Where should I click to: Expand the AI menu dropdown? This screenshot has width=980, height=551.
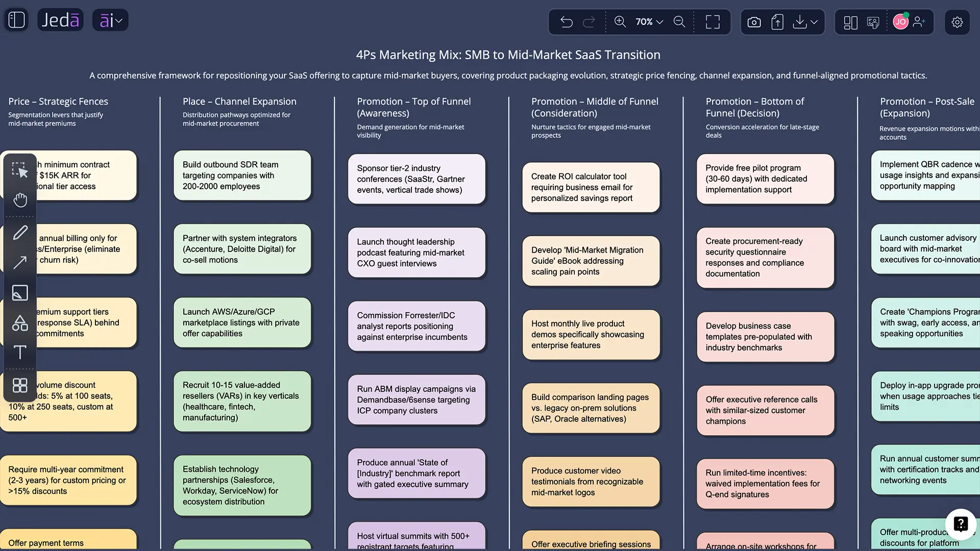110,20
